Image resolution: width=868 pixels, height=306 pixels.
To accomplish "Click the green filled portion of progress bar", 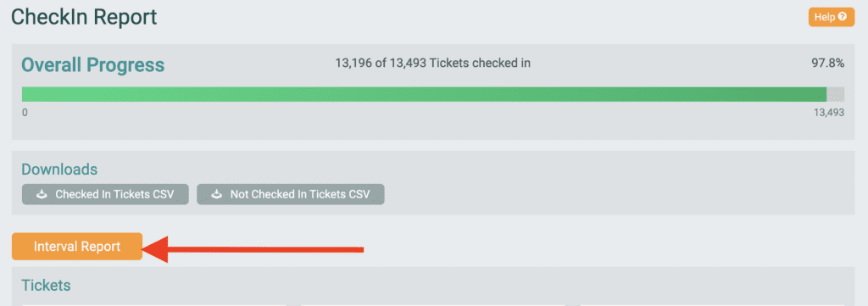I will pos(424,94).
